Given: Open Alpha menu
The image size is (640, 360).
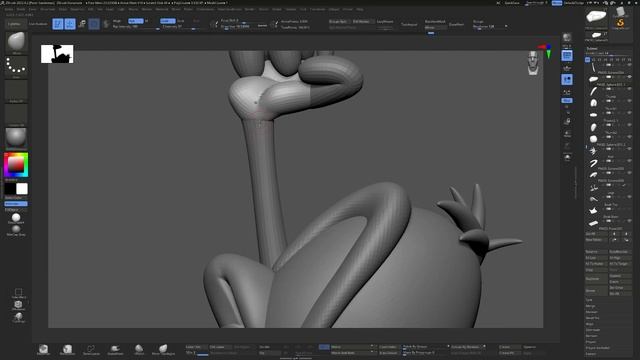Looking at the screenshot, I should [x=9, y=9].
